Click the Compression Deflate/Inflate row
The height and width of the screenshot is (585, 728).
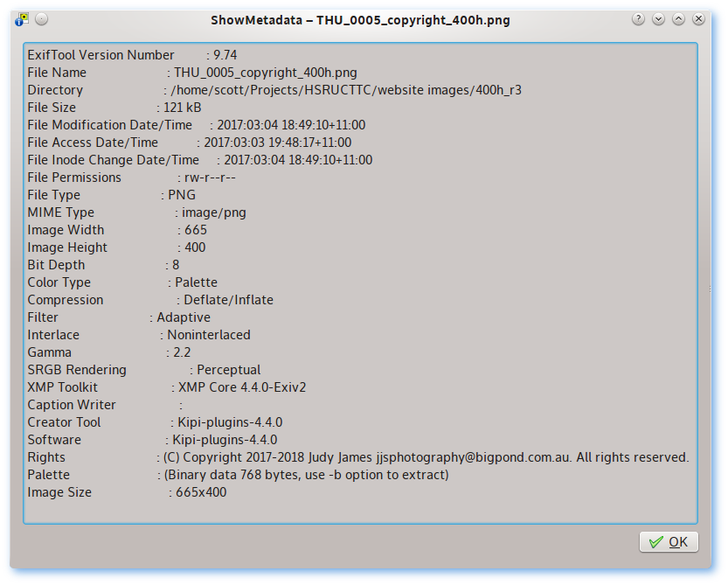point(150,300)
